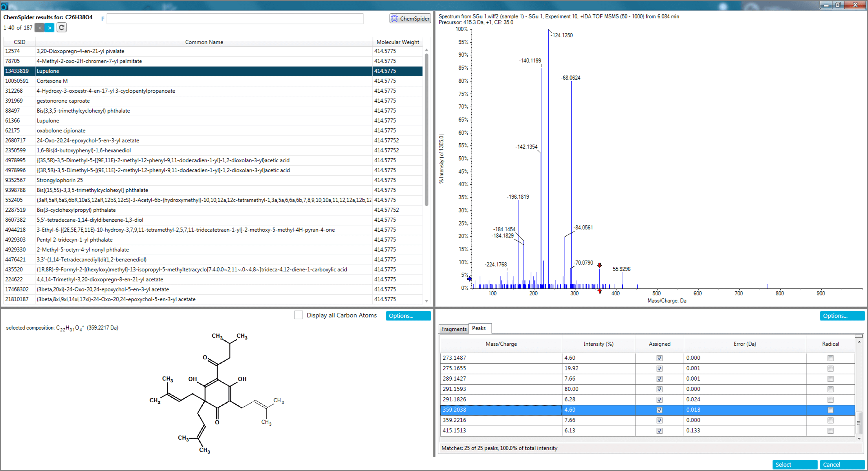The height and width of the screenshot is (471, 868).
Task: Select peak row 415.1513
Action: coord(647,431)
